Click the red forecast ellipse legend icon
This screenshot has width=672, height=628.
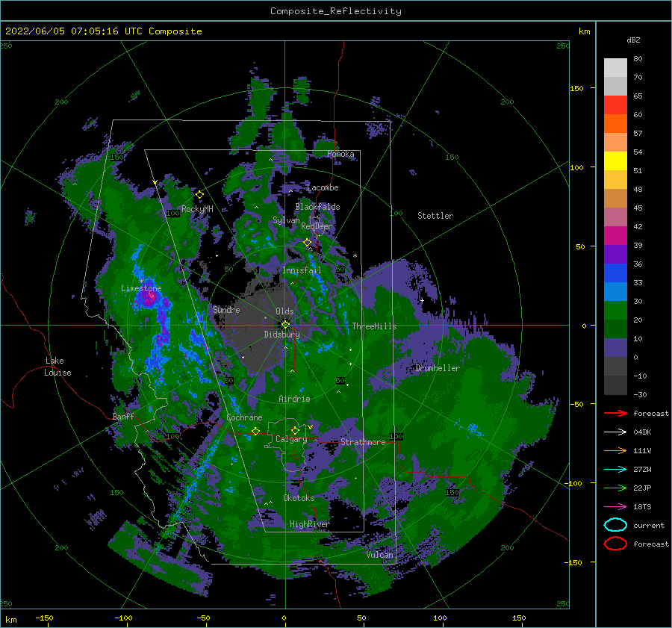(615, 544)
